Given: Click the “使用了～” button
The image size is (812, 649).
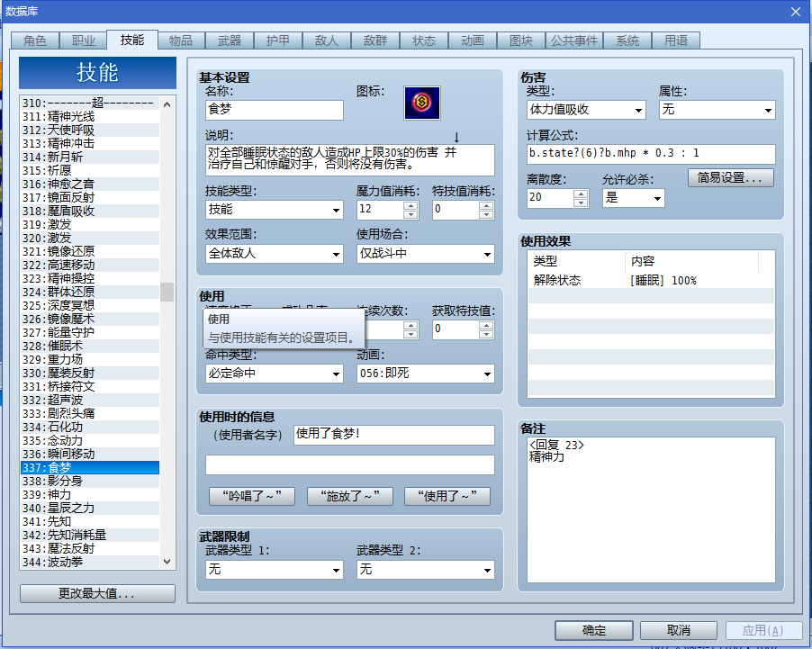Looking at the screenshot, I should (x=447, y=496).
